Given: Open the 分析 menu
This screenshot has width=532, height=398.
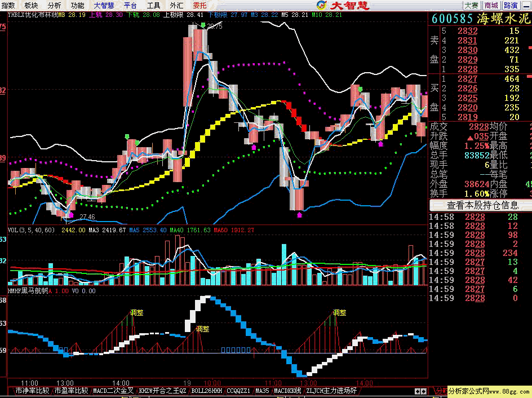Looking at the screenshot, I should [54, 6].
